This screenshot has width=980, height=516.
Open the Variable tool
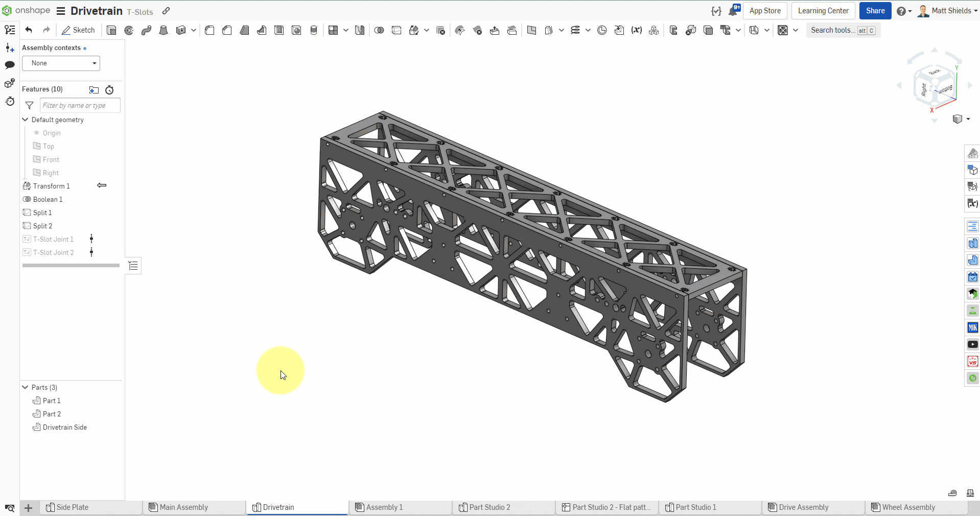636,31
